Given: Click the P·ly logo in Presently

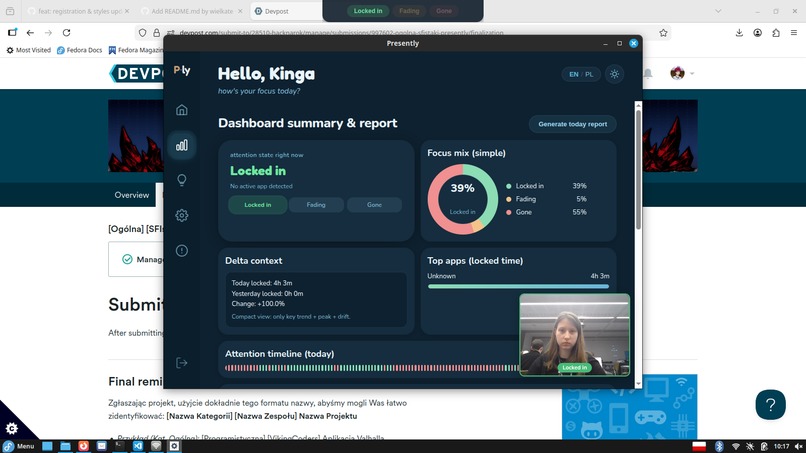Looking at the screenshot, I should [x=182, y=70].
